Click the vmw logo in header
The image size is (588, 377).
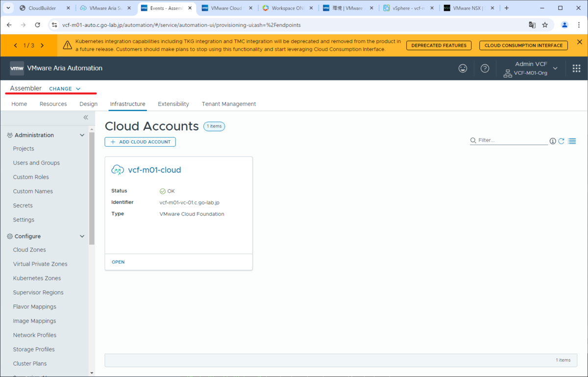tap(17, 69)
